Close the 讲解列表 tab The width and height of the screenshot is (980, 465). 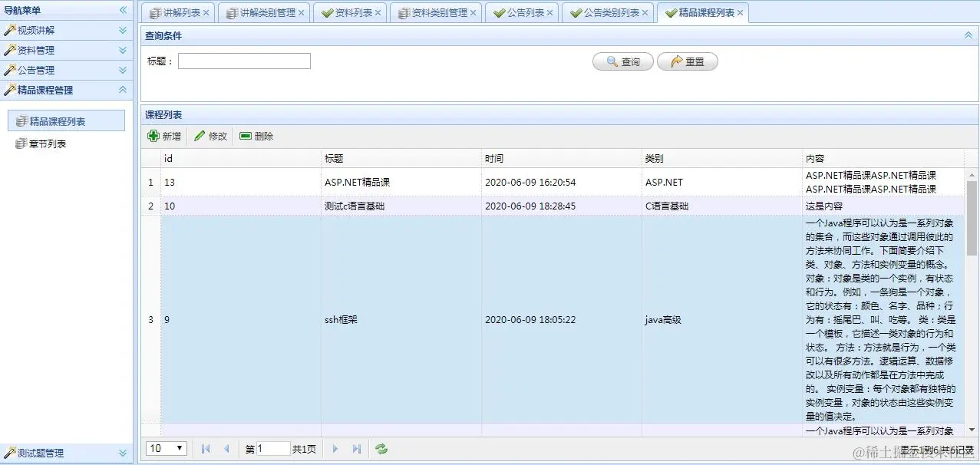(206, 13)
